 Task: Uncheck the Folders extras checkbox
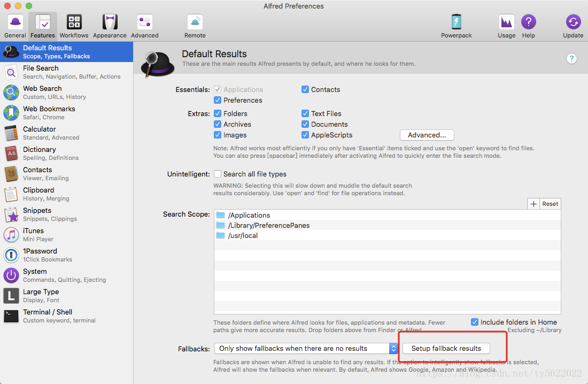click(x=218, y=113)
